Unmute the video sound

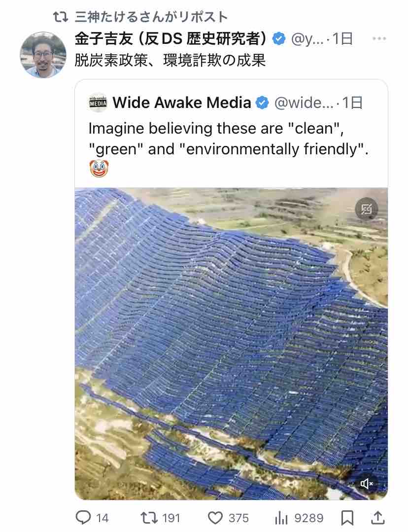367,484
